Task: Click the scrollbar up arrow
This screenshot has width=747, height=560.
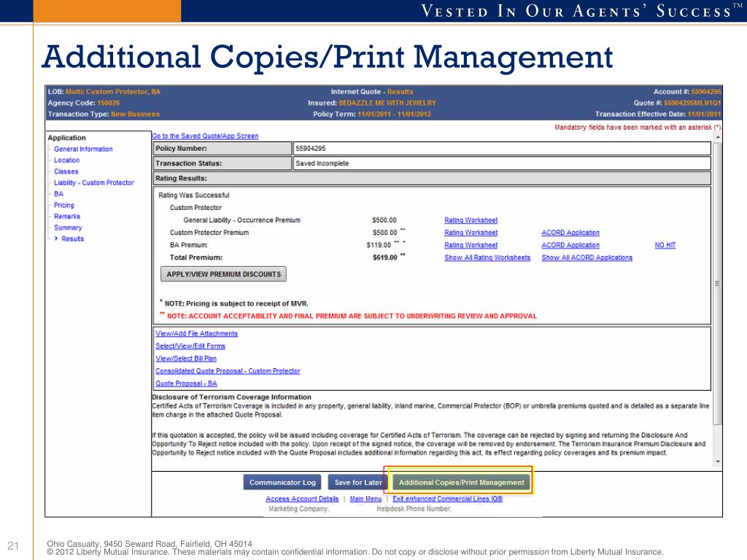Action: [718, 138]
